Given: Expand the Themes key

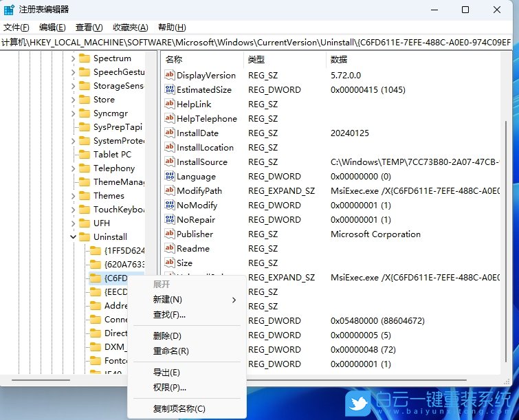Looking at the screenshot, I should 73,196.
